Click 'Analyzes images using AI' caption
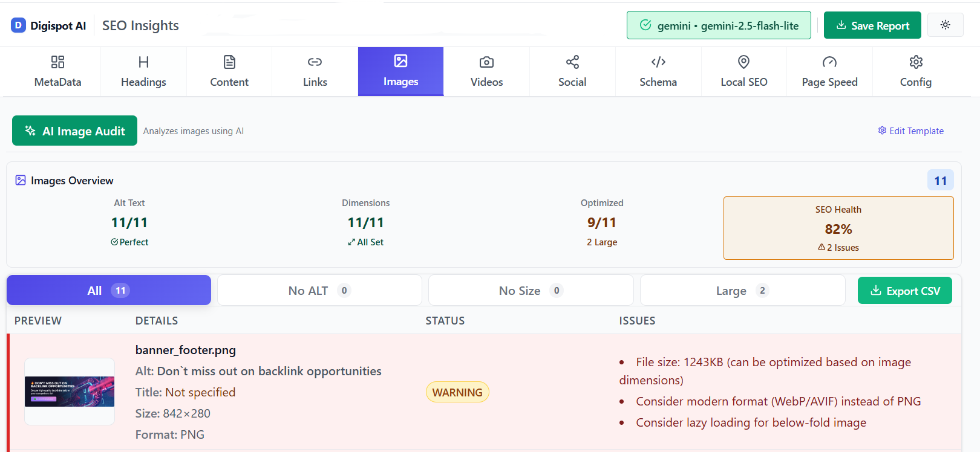 (194, 131)
